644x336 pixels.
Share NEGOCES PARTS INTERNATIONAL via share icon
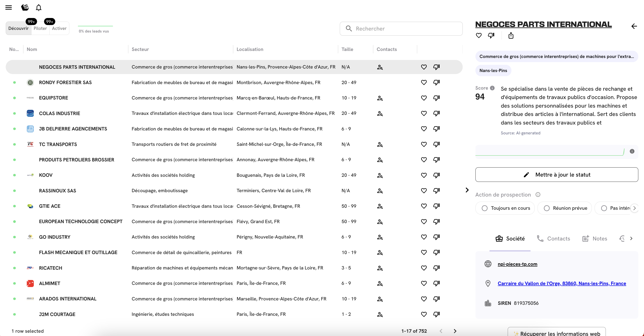click(511, 36)
